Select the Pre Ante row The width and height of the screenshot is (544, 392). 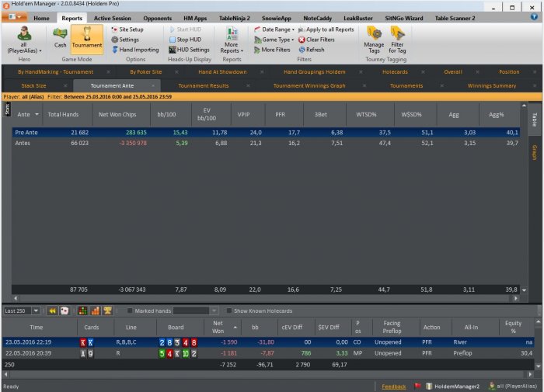tap(266, 133)
